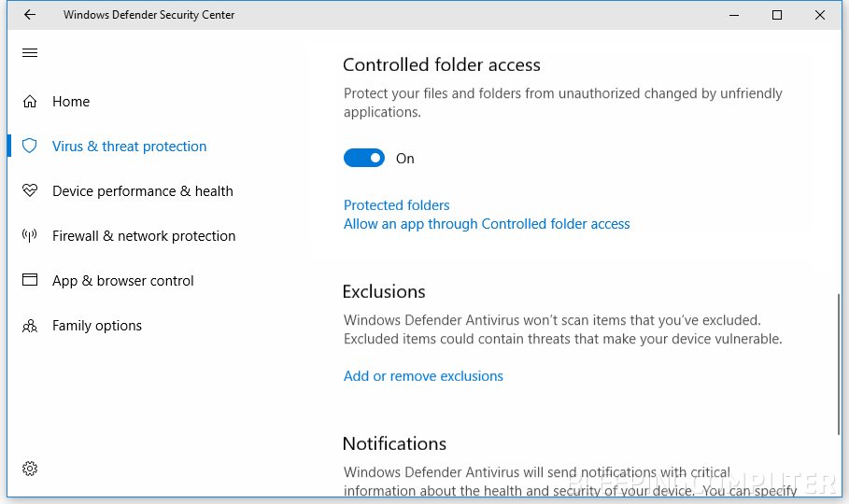Click the Family options people icon
849x504 pixels.
30,326
